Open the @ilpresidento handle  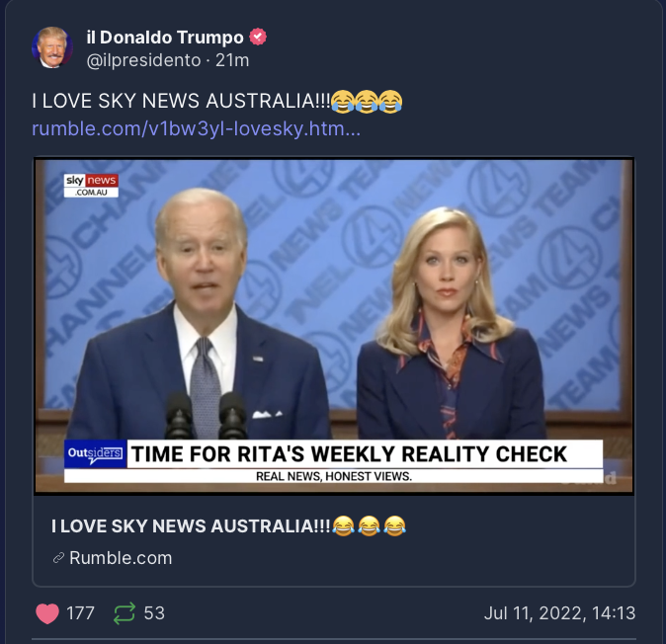(x=143, y=60)
